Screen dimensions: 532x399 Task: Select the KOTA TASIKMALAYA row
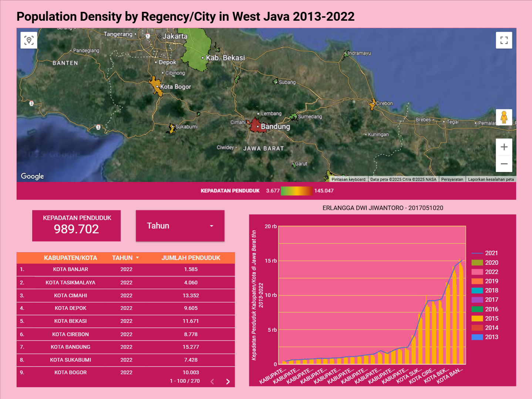(126, 283)
